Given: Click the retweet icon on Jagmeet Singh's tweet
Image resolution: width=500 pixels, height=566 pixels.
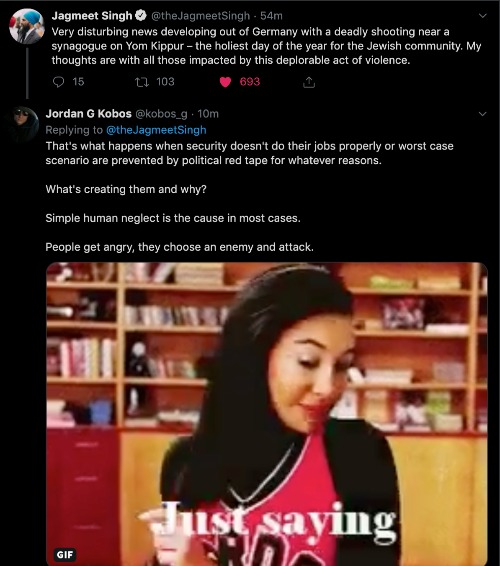Looking at the screenshot, I should coord(142,83).
